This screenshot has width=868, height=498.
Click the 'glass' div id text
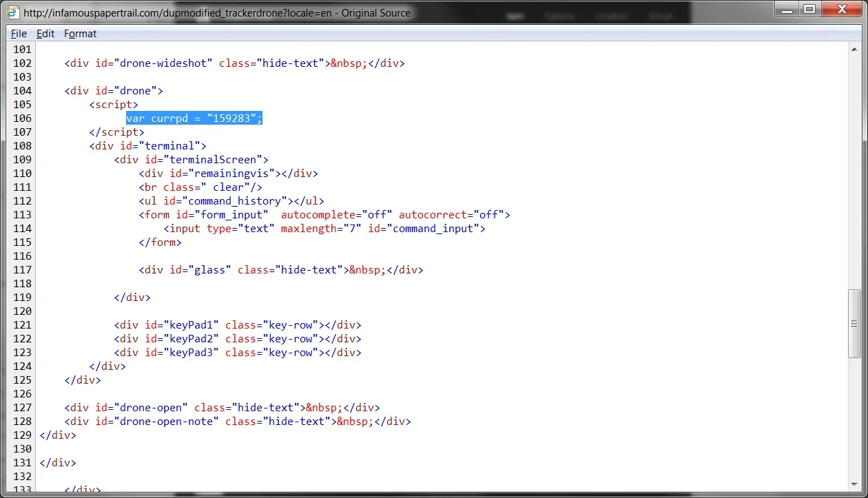(210, 269)
